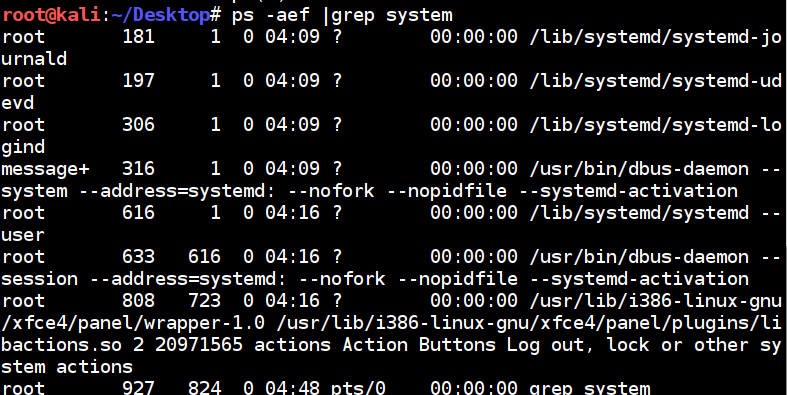Click the number 20971565

199,346
